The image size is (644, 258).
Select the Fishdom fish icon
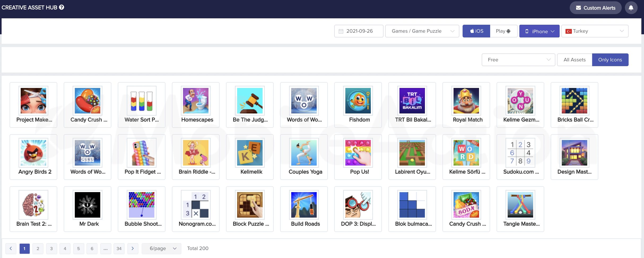coord(358,101)
